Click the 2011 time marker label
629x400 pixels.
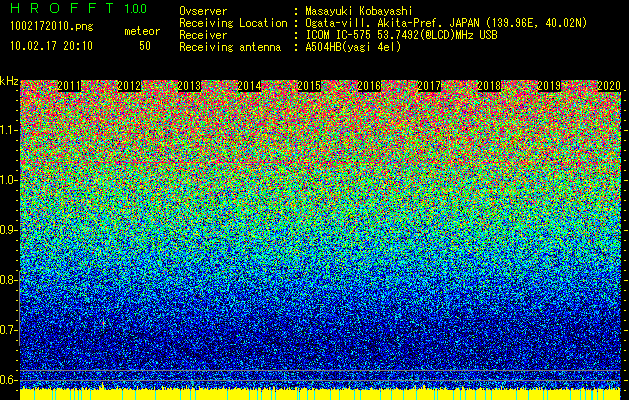point(69,86)
